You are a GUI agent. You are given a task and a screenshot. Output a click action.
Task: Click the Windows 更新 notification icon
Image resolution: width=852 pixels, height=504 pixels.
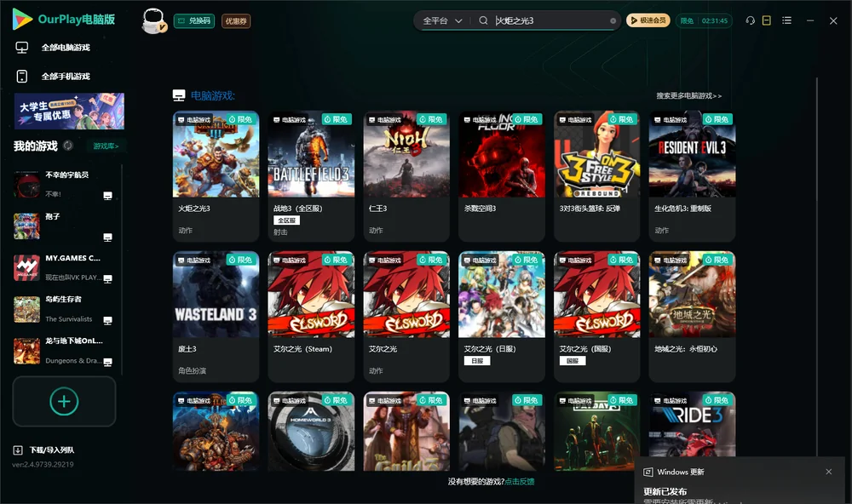[x=648, y=472]
